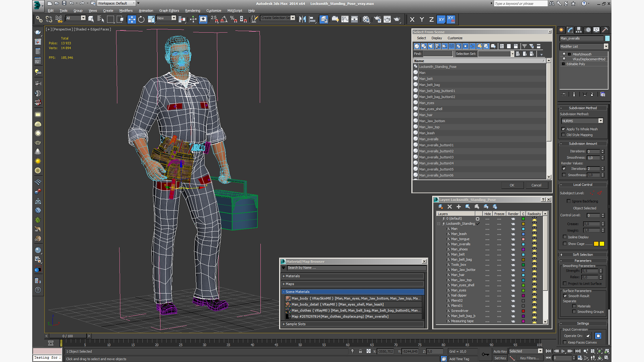This screenshot has height=362, width=644.
Task: Click the Mirror tool icon
Action: (302, 19)
